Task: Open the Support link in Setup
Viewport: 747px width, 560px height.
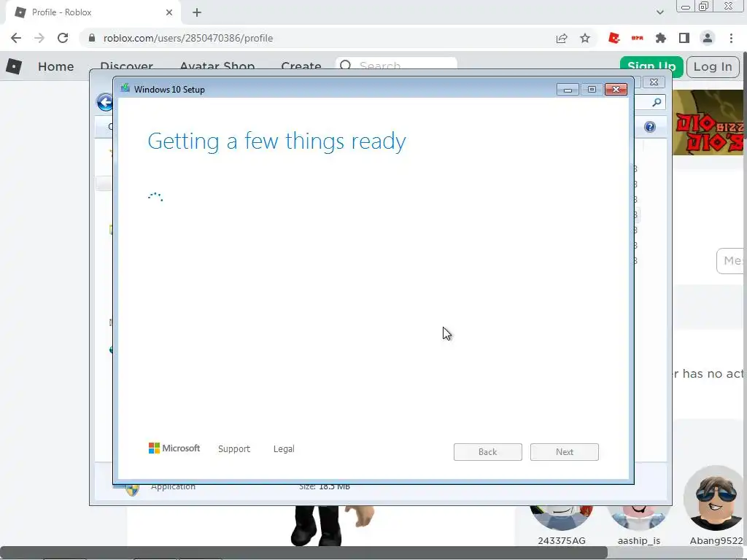Action: 234,448
